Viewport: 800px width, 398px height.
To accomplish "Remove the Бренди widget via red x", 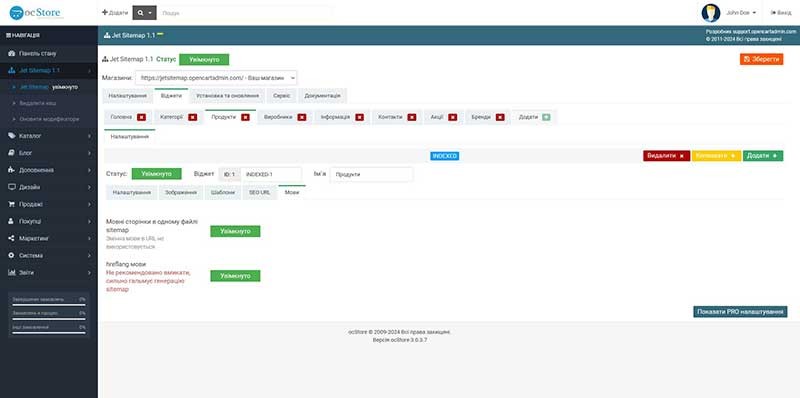I will coord(500,117).
